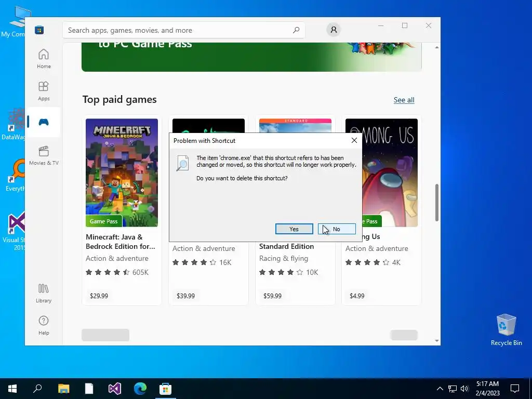Click Microsoft Store taskbar icon
Image resolution: width=532 pixels, height=399 pixels.
[x=166, y=389]
